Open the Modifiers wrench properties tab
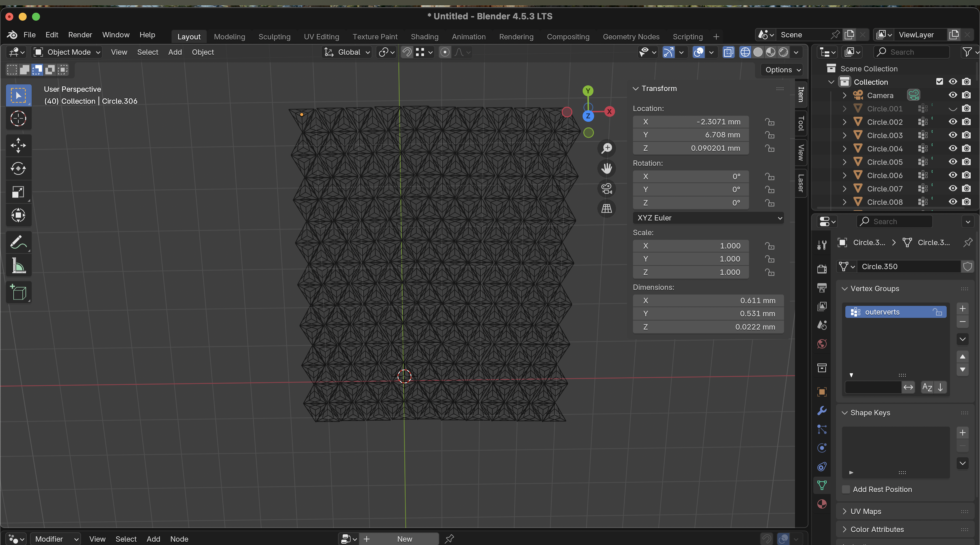The height and width of the screenshot is (545, 980). coord(822,411)
